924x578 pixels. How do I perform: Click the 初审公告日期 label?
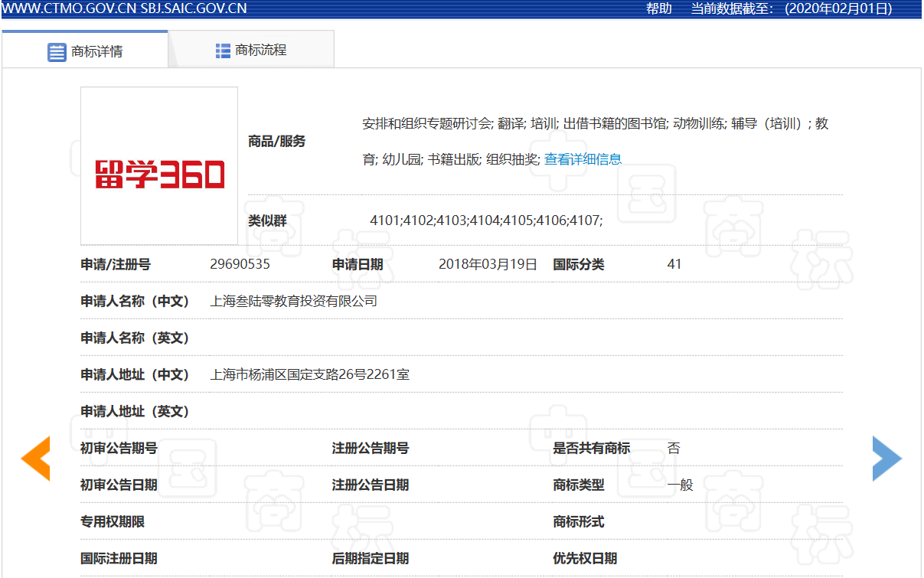click(x=119, y=485)
